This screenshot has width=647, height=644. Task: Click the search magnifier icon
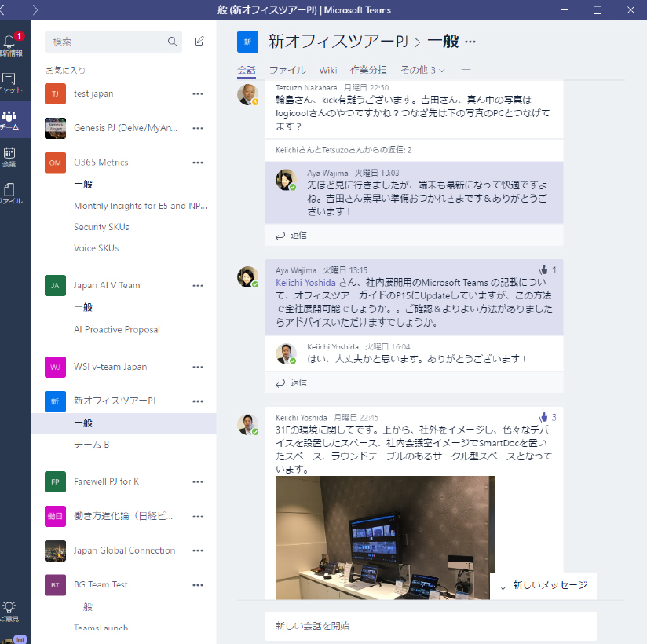(173, 42)
